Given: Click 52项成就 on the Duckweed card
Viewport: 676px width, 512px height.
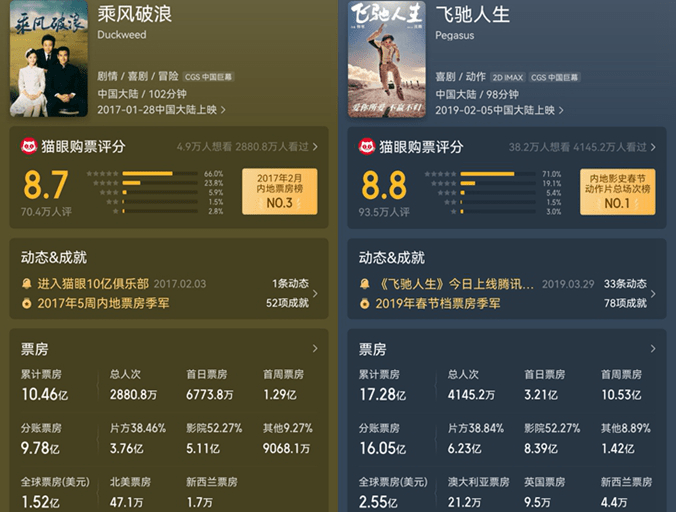Looking at the screenshot, I should tap(287, 303).
